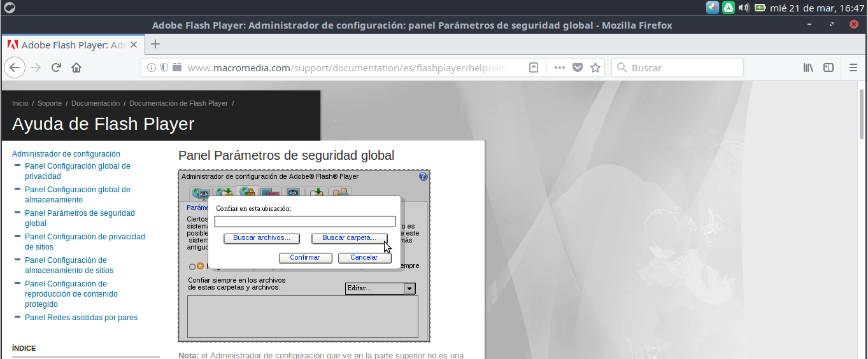Open a new tab with plus button
The height and width of the screenshot is (359, 868).
[155, 45]
